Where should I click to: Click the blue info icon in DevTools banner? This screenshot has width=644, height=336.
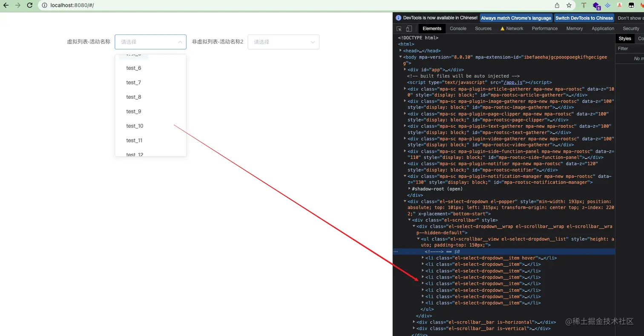(x=399, y=18)
